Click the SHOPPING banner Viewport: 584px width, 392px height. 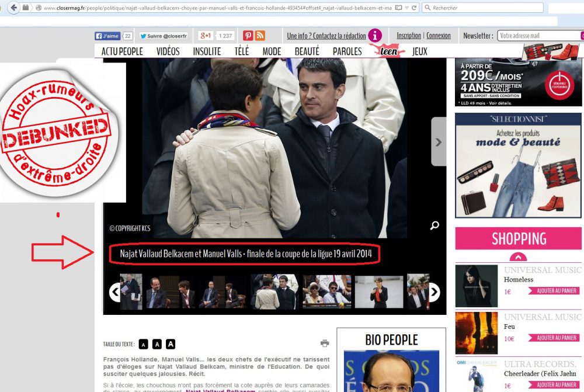tap(518, 238)
